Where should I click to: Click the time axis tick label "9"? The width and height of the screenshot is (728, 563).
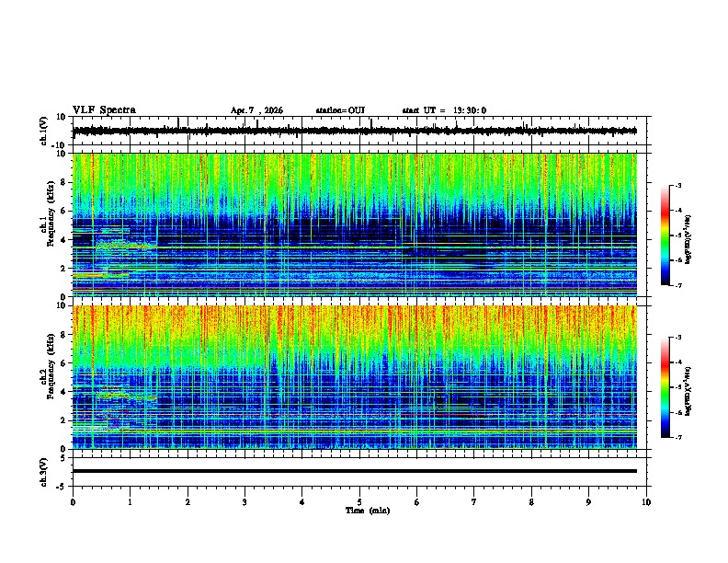[588, 502]
